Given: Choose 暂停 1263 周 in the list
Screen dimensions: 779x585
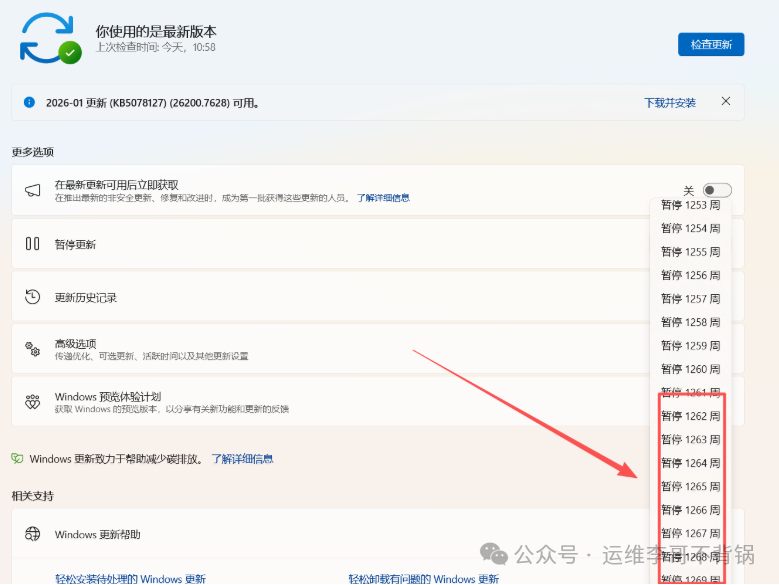Looking at the screenshot, I should coord(691,439).
